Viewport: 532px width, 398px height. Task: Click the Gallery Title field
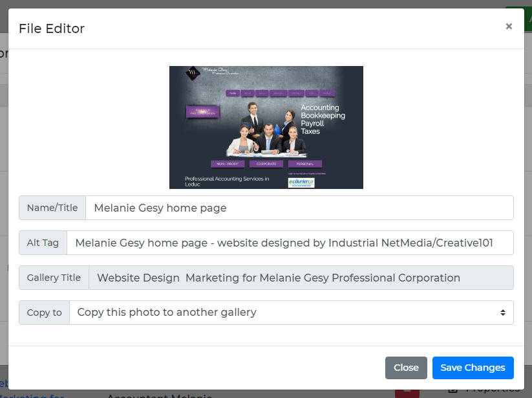pyautogui.click(x=301, y=278)
